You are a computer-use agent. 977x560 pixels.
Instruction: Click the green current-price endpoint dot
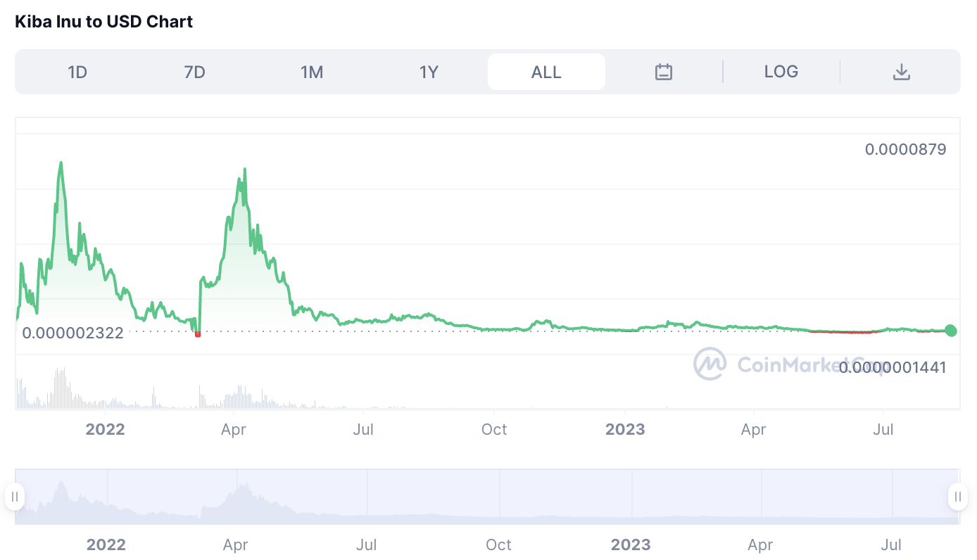tap(951, 331)
